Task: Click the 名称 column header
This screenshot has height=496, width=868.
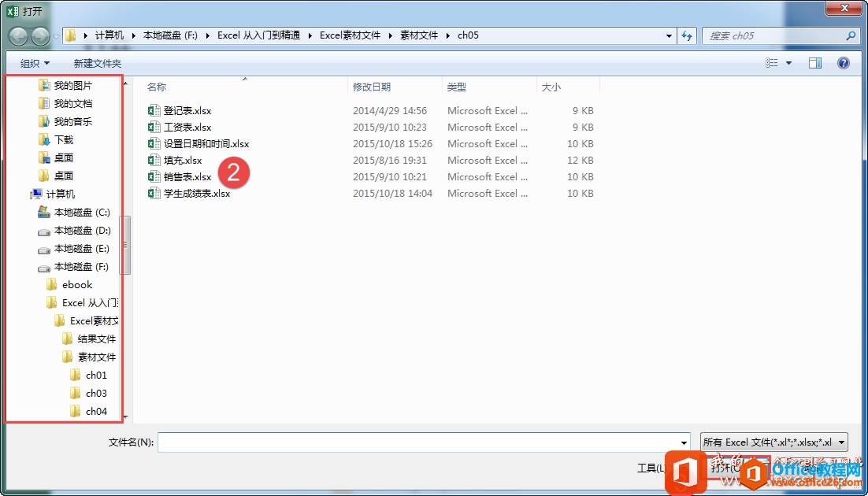Action: click(x=157, y=87)
